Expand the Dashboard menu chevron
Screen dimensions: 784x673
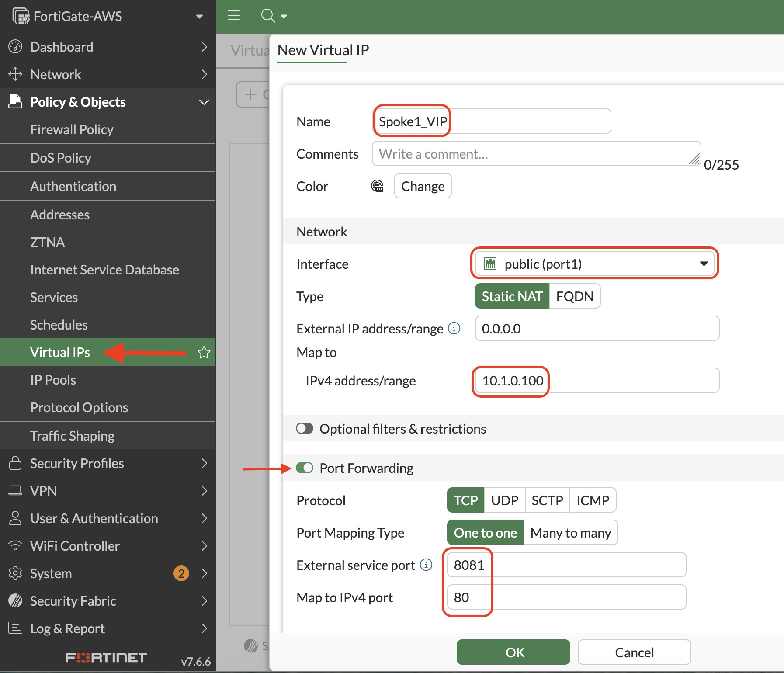(204, 47)
